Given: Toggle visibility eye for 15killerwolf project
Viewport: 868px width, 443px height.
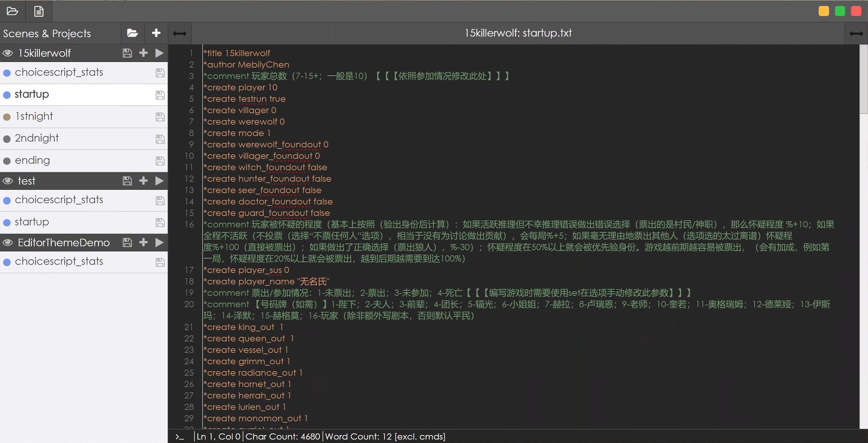Looking at the screenshot, I should coord(8,53).
